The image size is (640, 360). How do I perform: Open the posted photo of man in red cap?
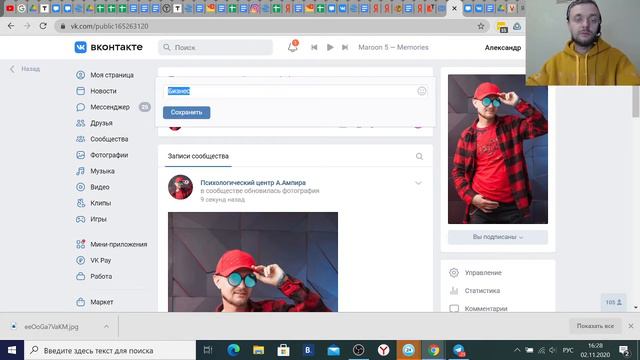[x=253, y=262]
